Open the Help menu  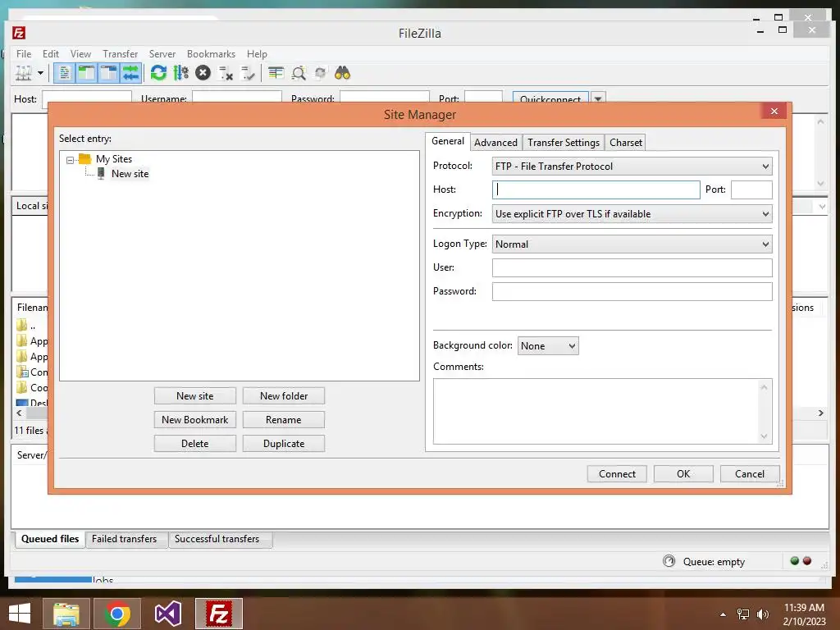(257, 54)
